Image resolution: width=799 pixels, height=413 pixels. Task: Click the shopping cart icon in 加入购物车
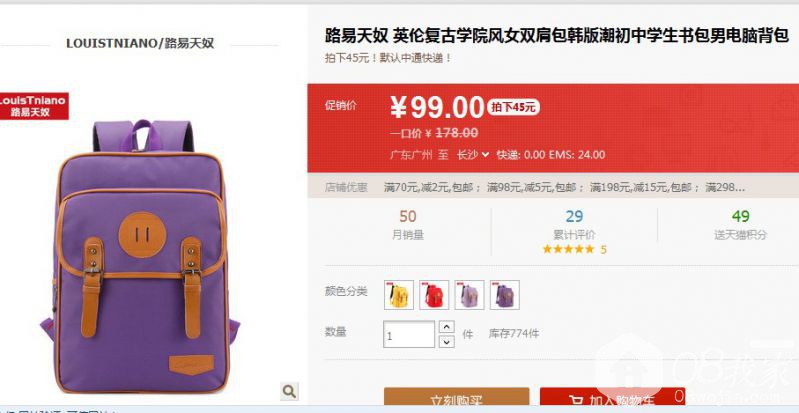pyautogui.click(x=576, y=400)
